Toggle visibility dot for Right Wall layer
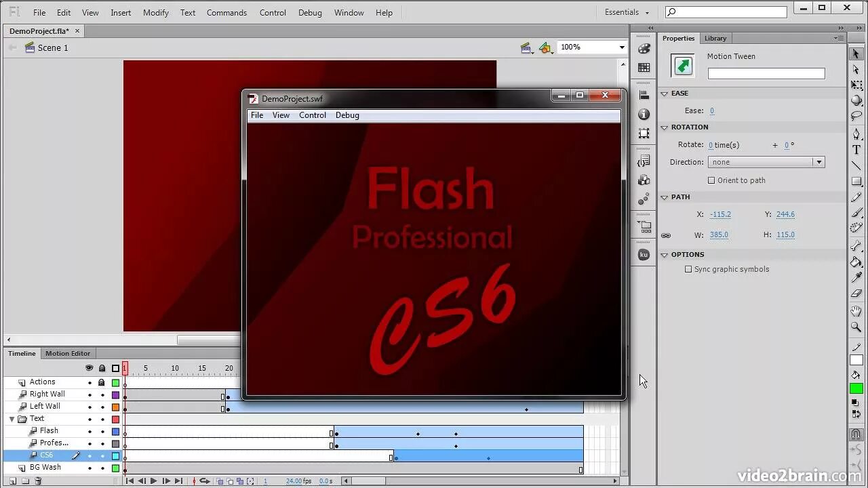The image size is (868, 488). pyautogui.click(x=90, y=394)
